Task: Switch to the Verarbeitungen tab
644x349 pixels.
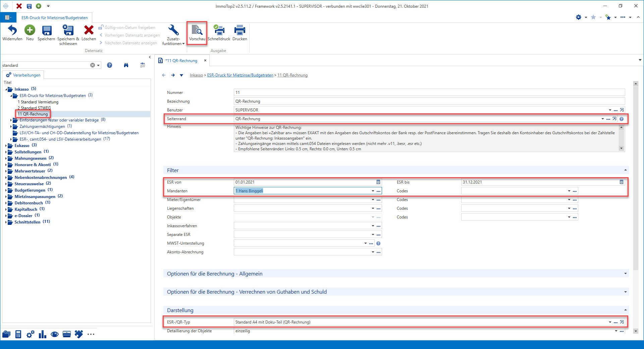Action: 23,75
